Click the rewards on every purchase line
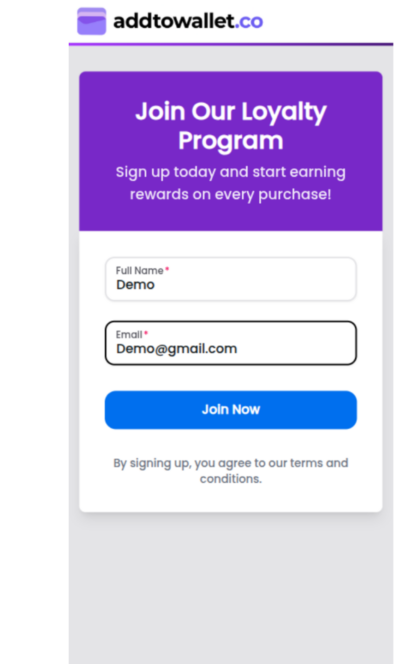This screenshot has width=417, height=664. pos(231,194)
